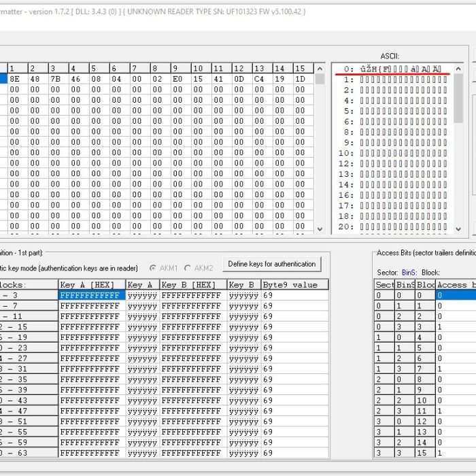The width and height of the screenshot is (476, 476).
Task: Select the 46 hex cell
Action: pyautogui.click(x=79, y=79)
